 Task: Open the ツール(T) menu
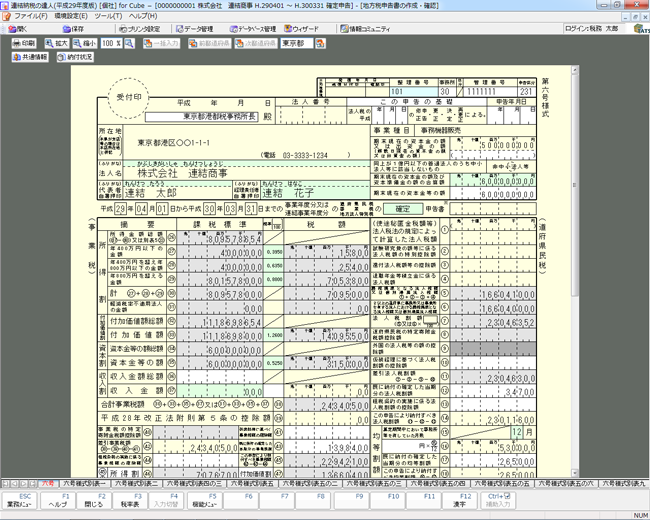[x=108, y=16]
